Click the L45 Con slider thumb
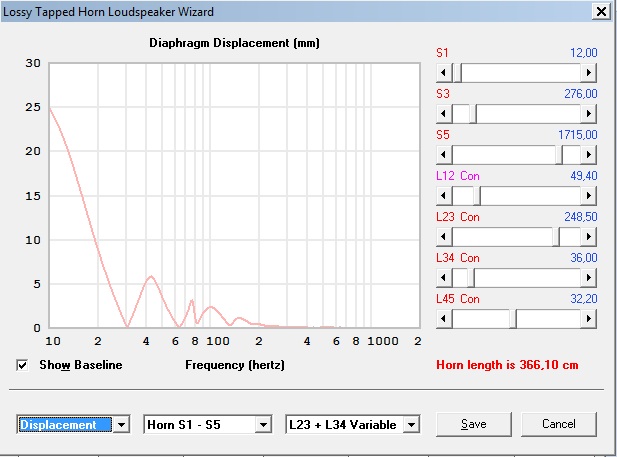The height and width of the screenshot is (457, 617). tap(513, 318)
